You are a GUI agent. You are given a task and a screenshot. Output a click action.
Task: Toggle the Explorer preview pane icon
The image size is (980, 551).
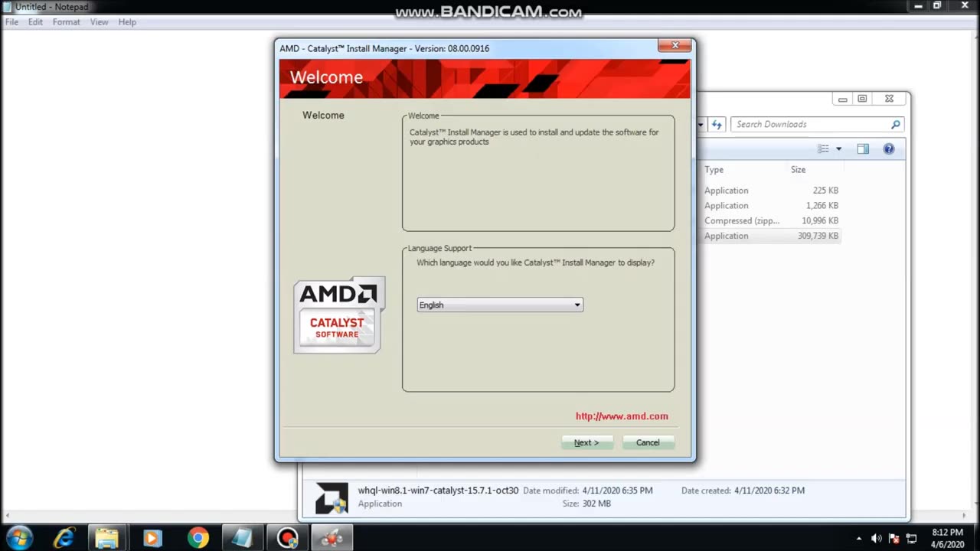[x=863, y=149]
